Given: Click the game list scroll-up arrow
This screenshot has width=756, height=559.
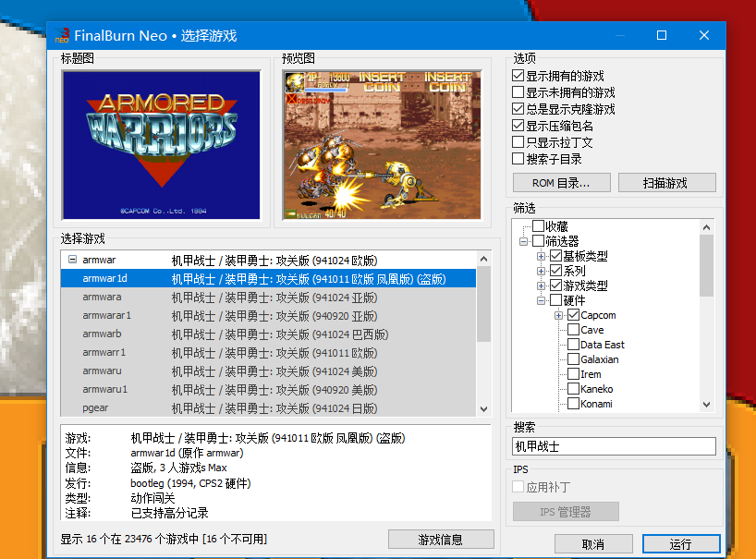Looking at the screenshot, I should [483, 259].
